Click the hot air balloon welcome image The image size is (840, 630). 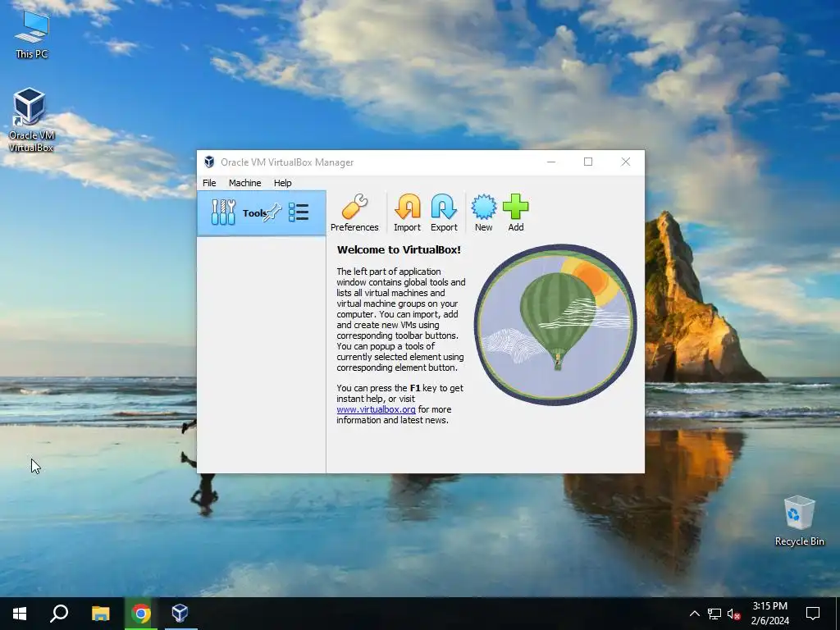555,325
